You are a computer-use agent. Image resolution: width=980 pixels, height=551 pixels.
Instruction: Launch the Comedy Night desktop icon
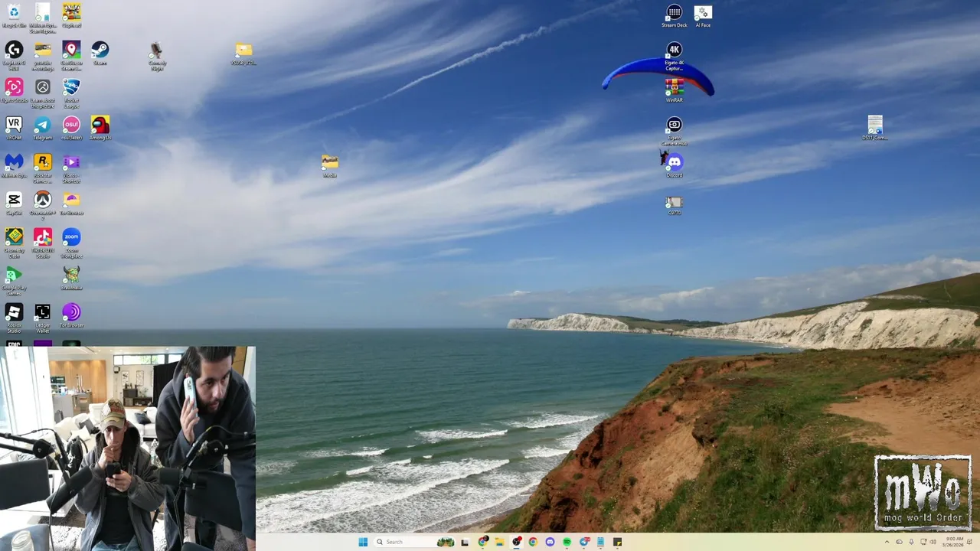click(157, 55)
